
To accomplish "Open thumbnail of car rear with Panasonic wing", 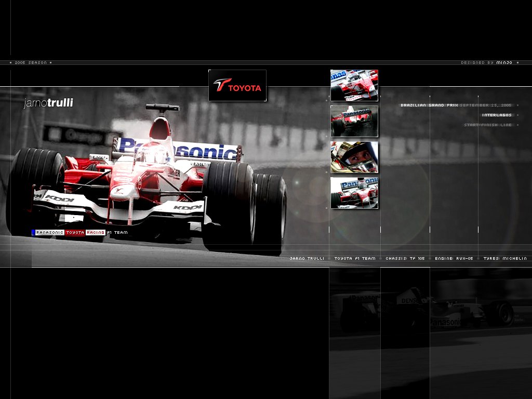I will pos(354,121).
